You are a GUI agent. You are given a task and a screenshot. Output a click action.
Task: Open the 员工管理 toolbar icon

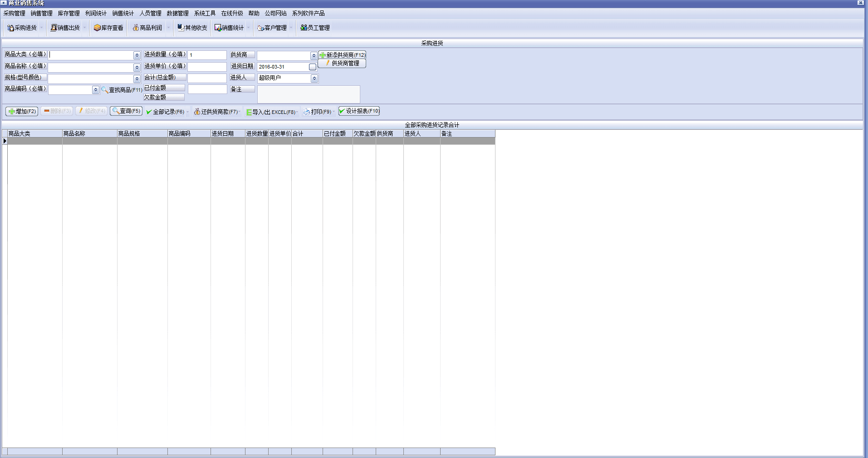click(x=315, y=28)
